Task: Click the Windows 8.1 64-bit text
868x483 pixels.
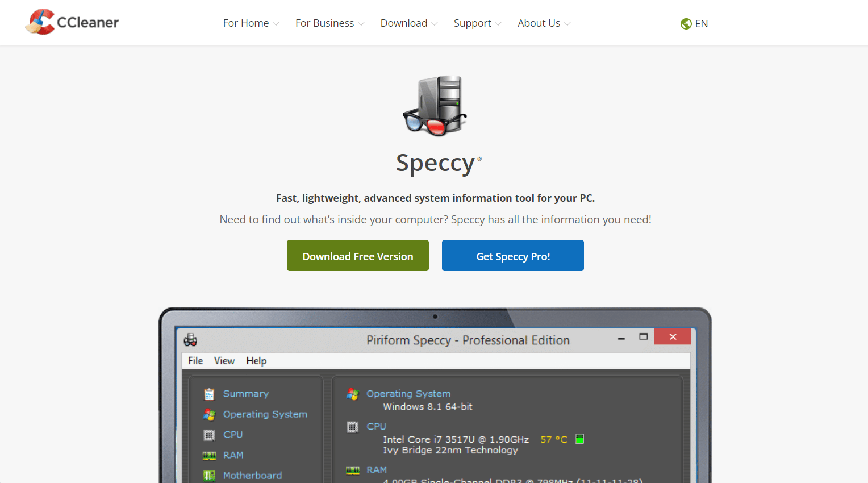Action: pyautogui.click(x=428, y=407)
